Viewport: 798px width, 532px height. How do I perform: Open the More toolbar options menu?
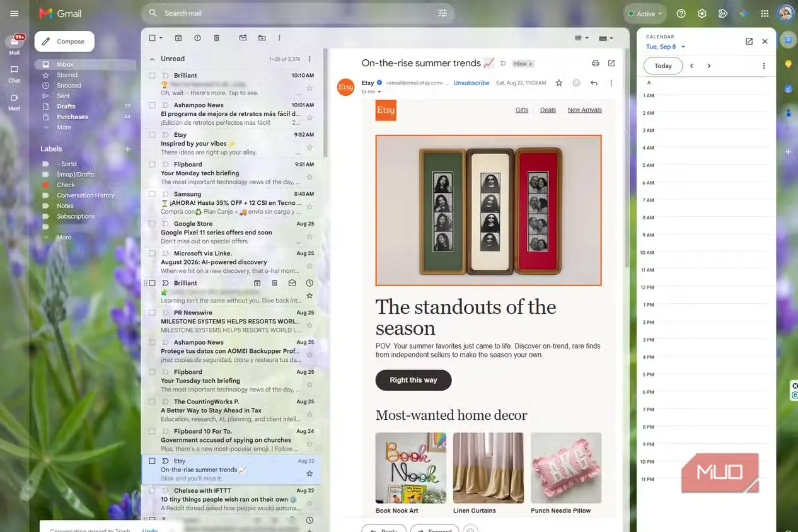click(x=279, y=38)
